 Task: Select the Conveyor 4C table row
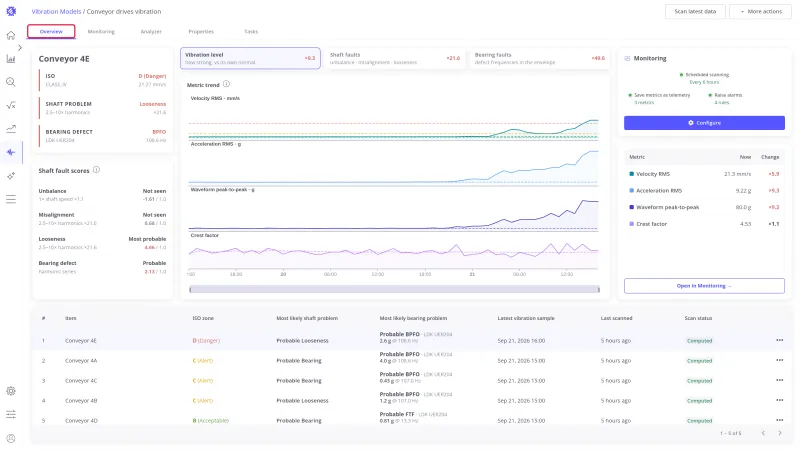point(411,380)
